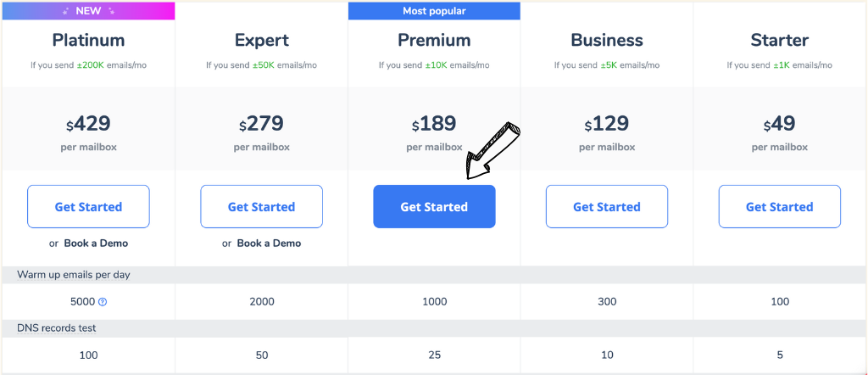This screenshot has width=868, height=375.
Task: Click the Business plan title
Action: [607, 41]
